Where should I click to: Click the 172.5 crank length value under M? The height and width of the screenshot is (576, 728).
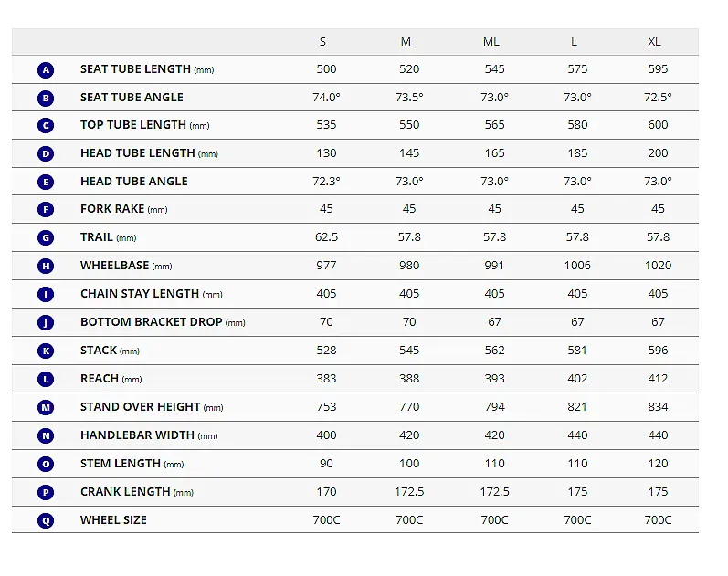(409, 491)
